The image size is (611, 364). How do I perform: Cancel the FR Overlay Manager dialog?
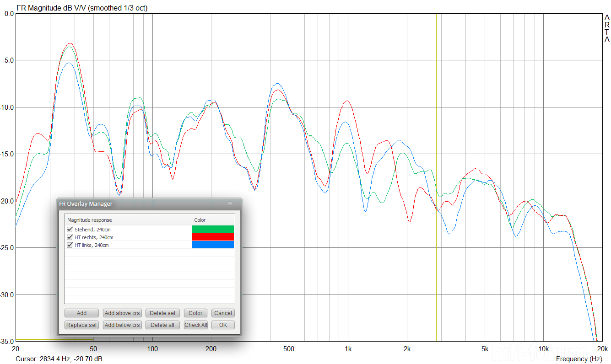(x=223, y=313)
